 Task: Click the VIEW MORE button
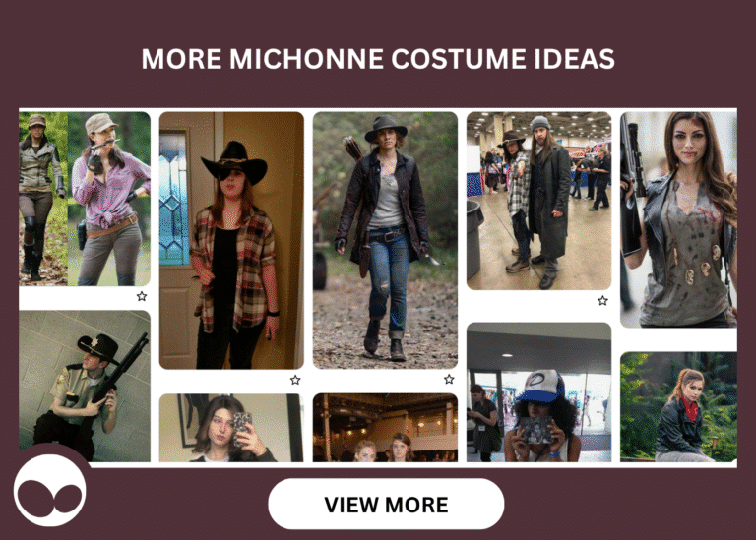tap(386, 504)
